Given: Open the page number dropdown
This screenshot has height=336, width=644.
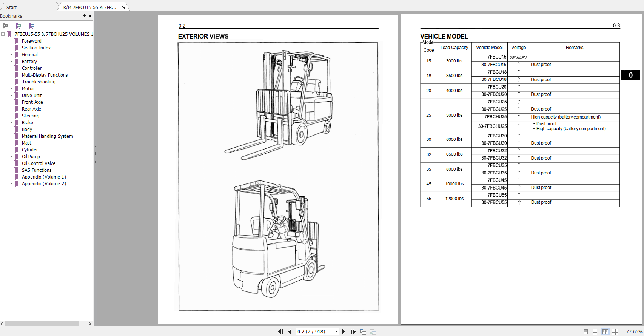Looking at the screenshot, I should coord(336,331).
